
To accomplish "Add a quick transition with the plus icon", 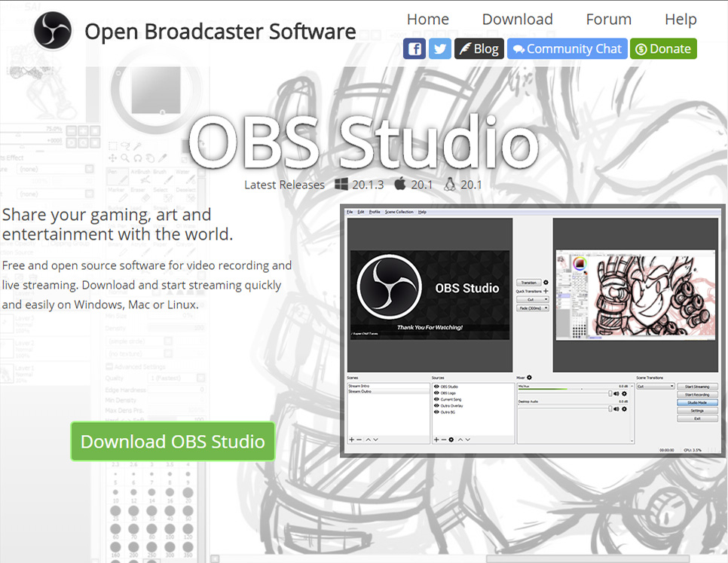I will pyautogui.click(x=546, y=291).
